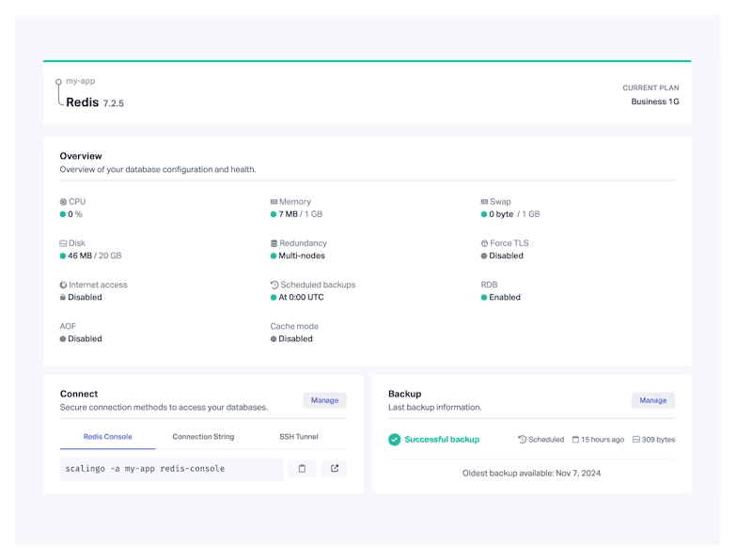Click the green status dot for CPU
Screen dimensions: 737x560
click(62, 214)
